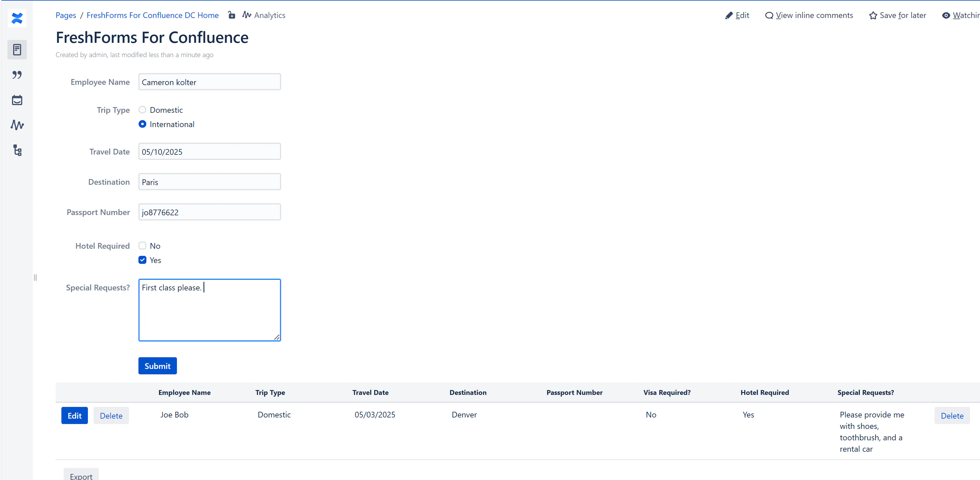This screenshot has width=980, height=480.
Task: Open the page tree sidebar icon
Action: 17,150
